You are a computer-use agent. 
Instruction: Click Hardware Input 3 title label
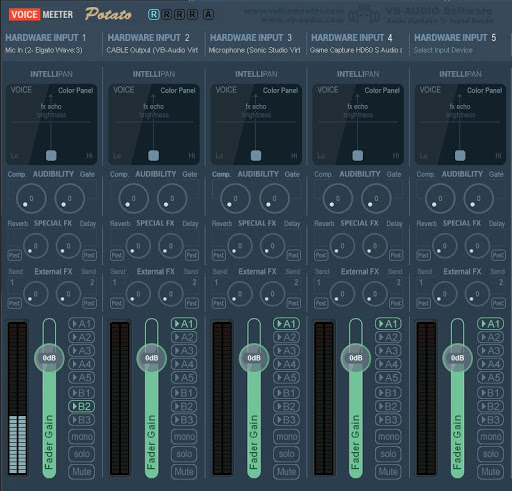click(x=251, y=38)
